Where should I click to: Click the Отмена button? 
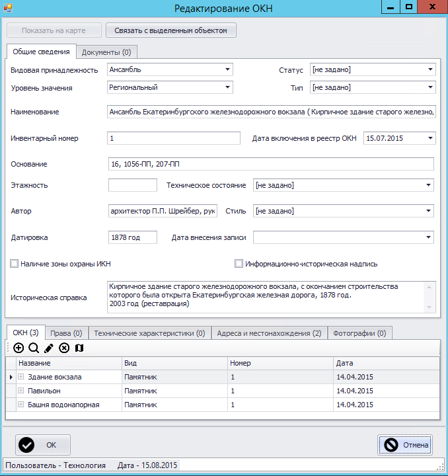(405, 445)
